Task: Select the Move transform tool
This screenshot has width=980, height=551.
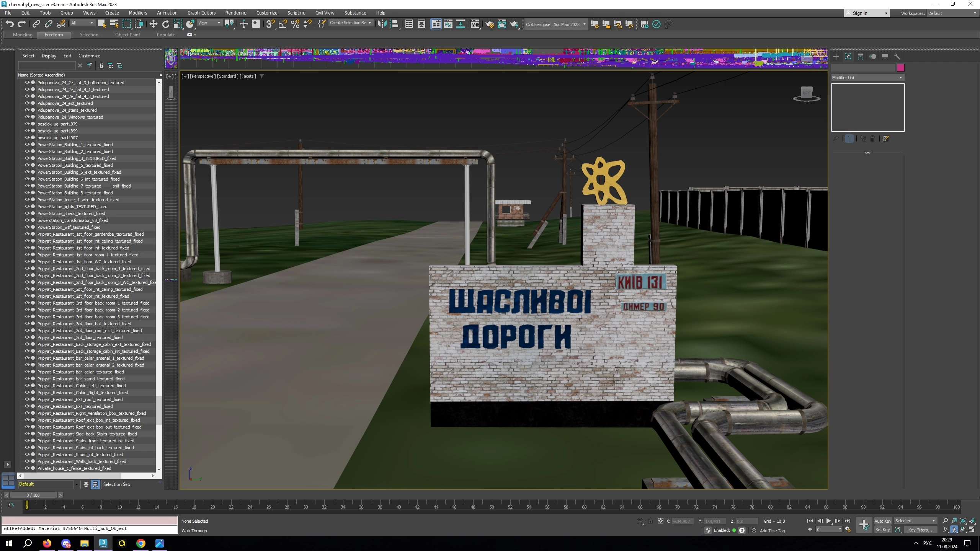Action: point(153,24)
